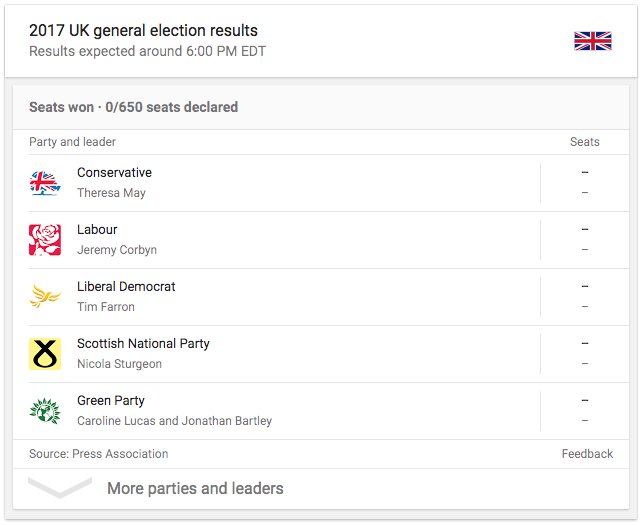The height and width of the screenshot is (525, 643).
Task: Select Nicola Sturgeon leader name
Action: click(x=119, y=364)
